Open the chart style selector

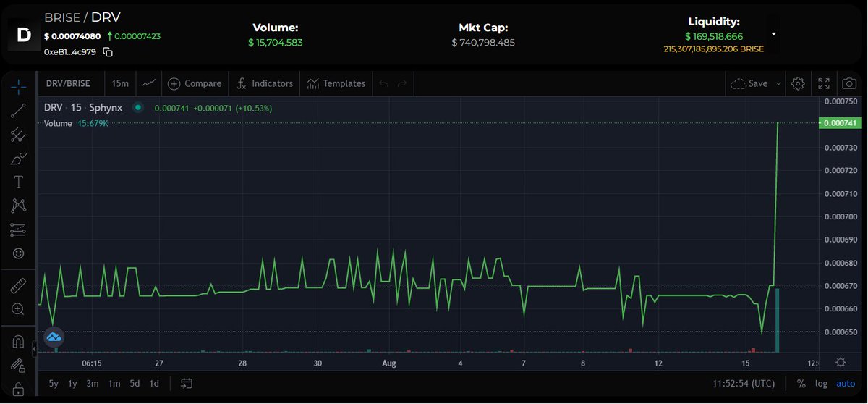click(x=148, y=83)
